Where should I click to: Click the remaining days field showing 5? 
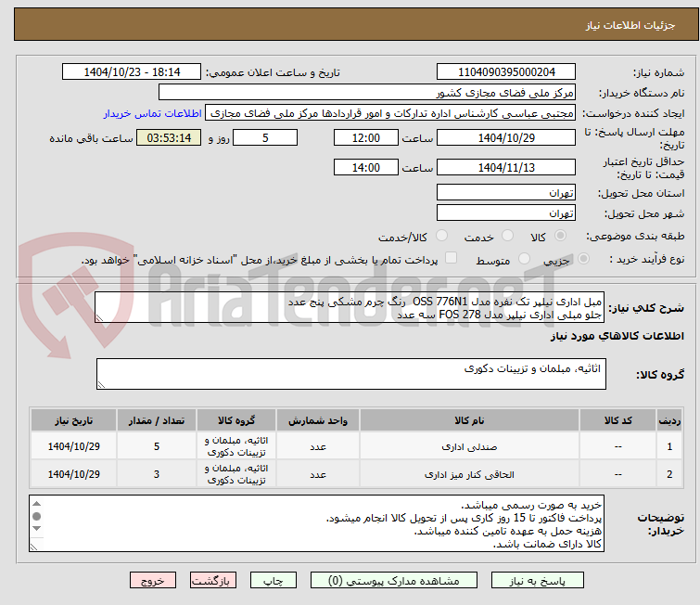click(265, 137)
